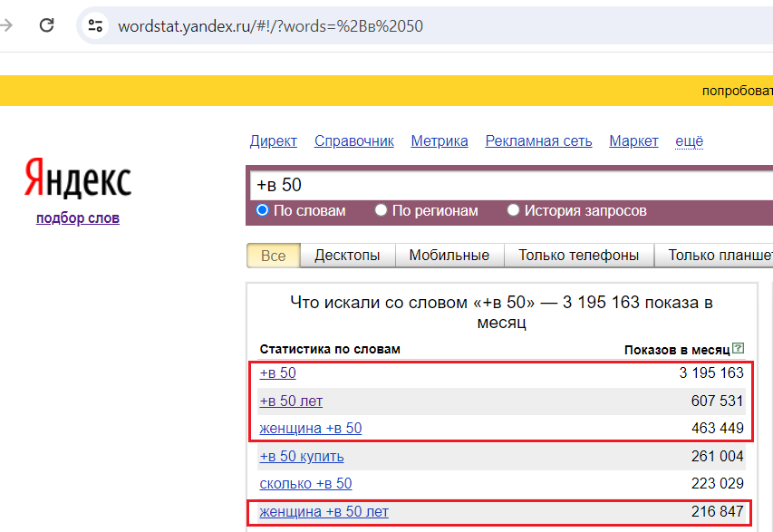Viewport: 773px width, 532px height.
Task: Click the 3 195 163 impressions value
Action: (x=710, y=372)
